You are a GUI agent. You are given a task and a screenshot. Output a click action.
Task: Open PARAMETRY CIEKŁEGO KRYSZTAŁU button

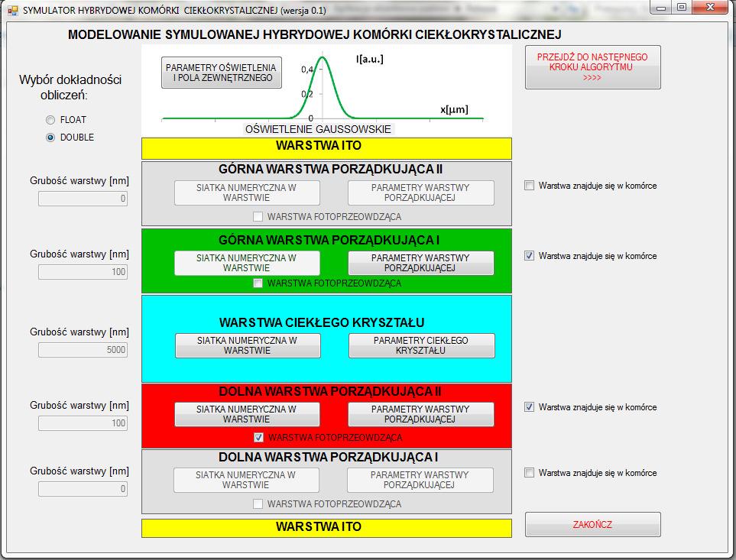422,345
